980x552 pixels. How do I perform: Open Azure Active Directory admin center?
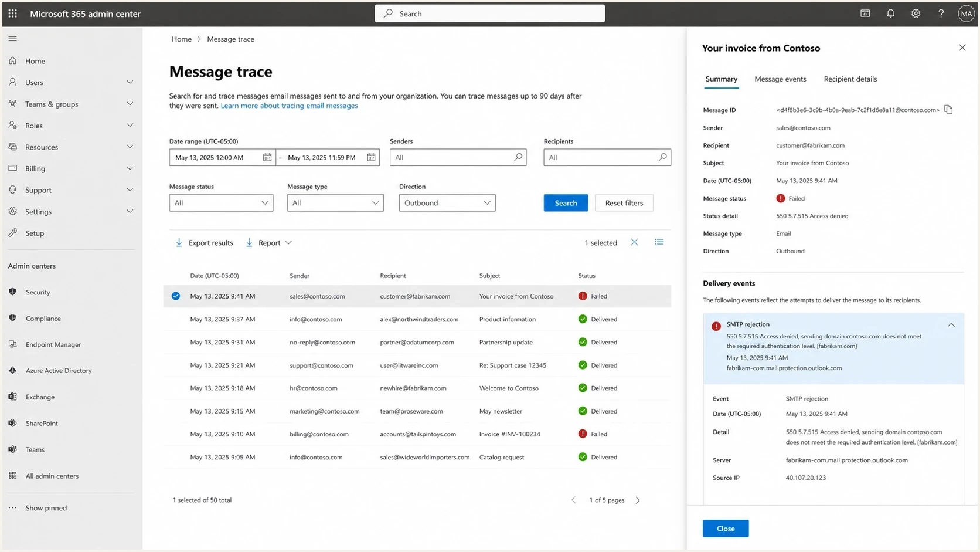click(x=58, y=371)
